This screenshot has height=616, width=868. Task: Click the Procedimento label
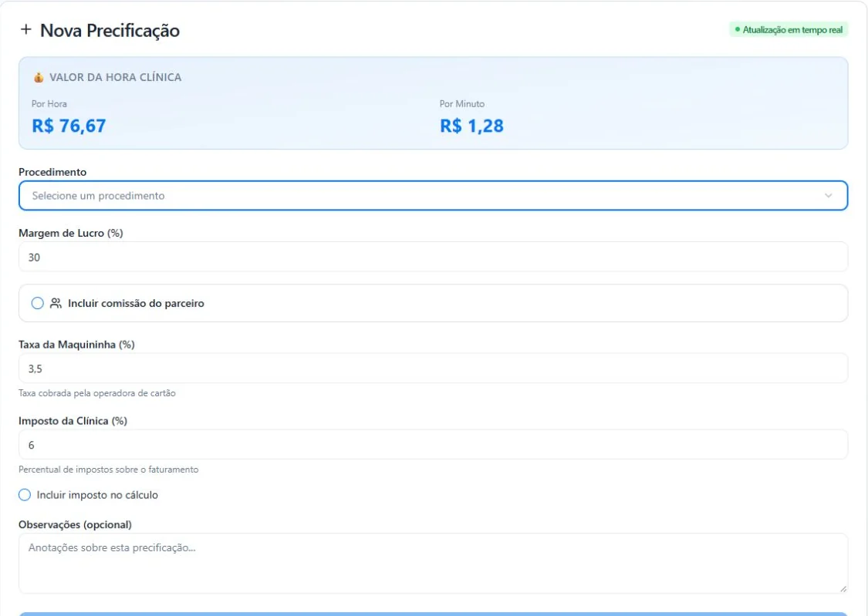pyautogui.click(x=52, y=172)
